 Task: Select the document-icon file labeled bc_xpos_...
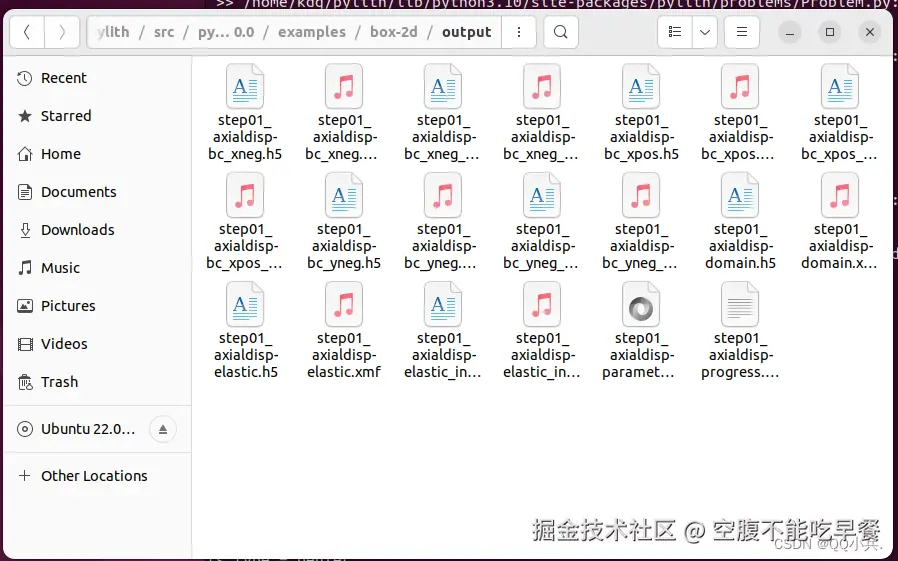click(840, 113)
